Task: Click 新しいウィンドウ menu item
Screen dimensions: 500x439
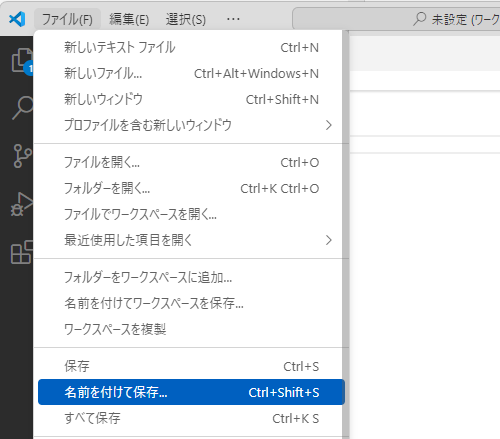Action: pos(191,99)
